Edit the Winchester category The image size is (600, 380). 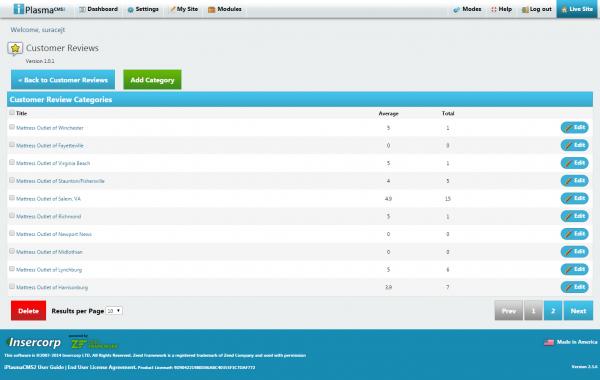pyautogui.click(x=574, y=127)
